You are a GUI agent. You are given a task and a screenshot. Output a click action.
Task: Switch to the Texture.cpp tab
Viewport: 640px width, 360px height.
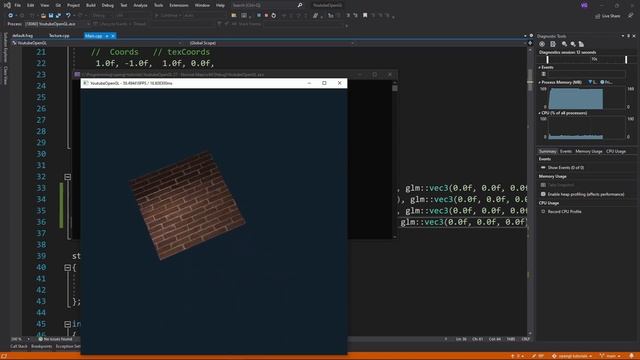pos(59,36)
